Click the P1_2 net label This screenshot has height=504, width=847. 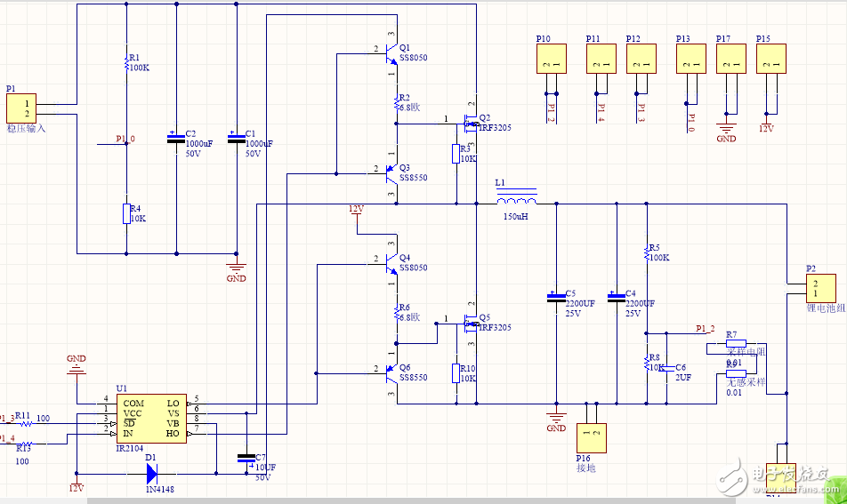click(x=706, y=328)
